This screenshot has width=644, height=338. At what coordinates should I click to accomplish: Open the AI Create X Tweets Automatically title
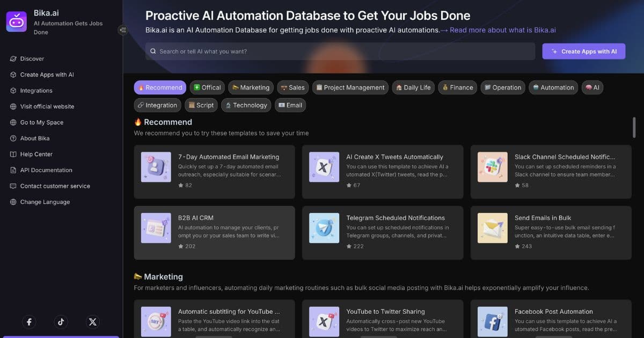coord(394,157)
